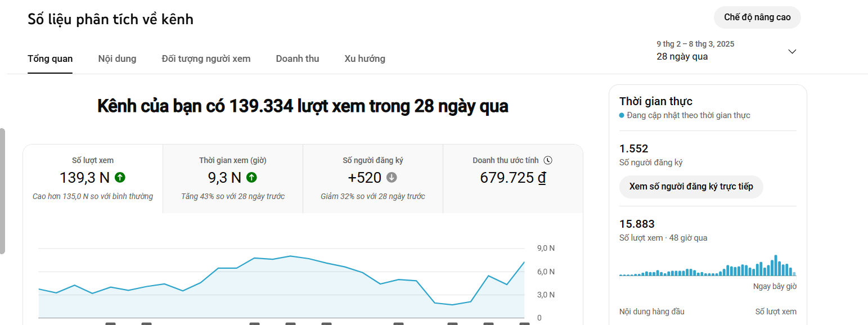
Task: Click the gray vertical scrollbar handle
Action: [x=2, y=191]
